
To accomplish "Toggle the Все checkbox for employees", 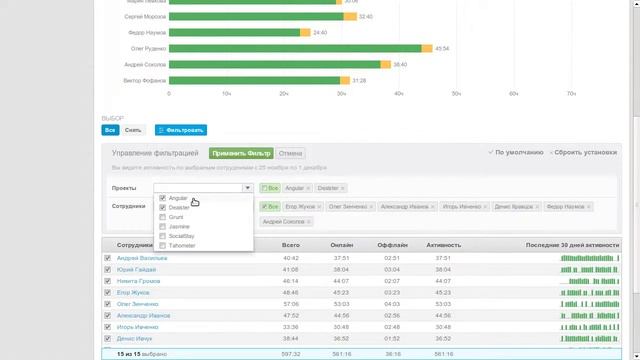I will click(264, 207).
